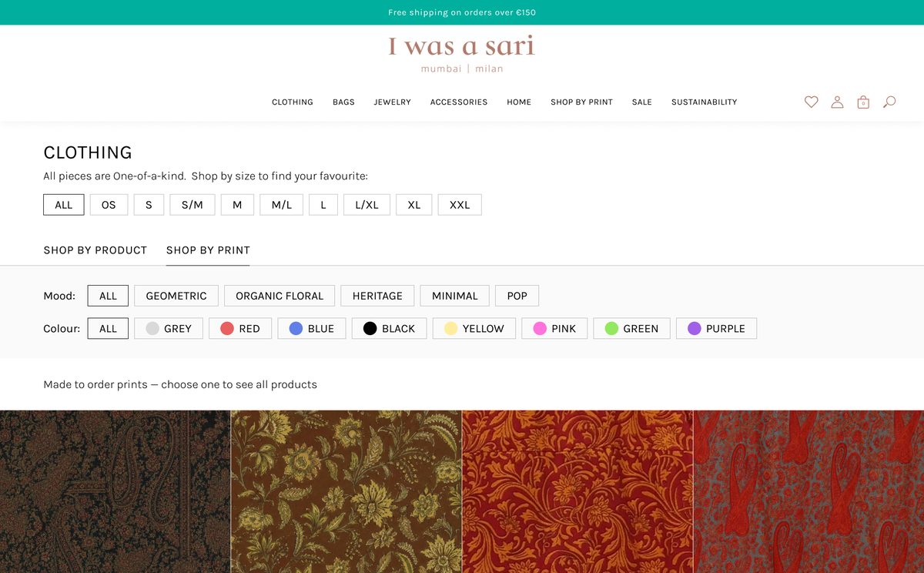Filter by size XXL
The height and width of the screenshot is (573, 924).
click(460, 205)
